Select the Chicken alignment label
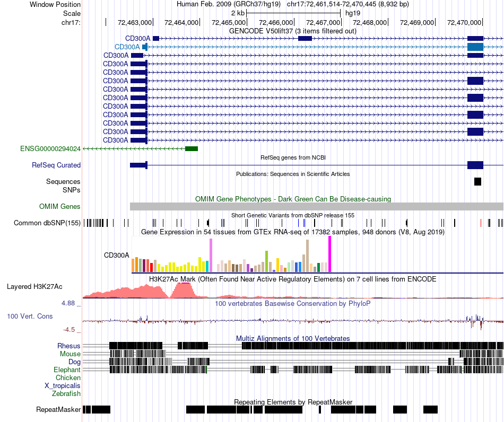Viewport: 504px width, 422px height. tap(68, 377)
